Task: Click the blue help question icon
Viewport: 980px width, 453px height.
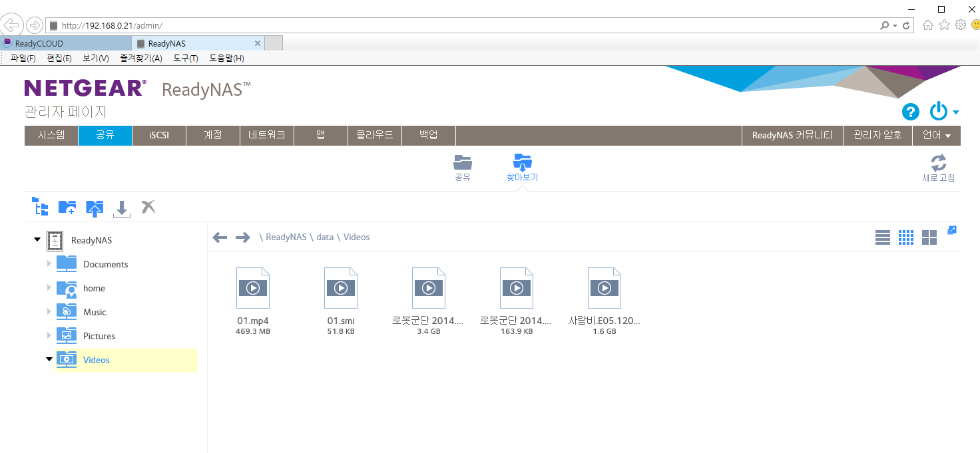Action: pyautogui.click(x=910, y=112)
